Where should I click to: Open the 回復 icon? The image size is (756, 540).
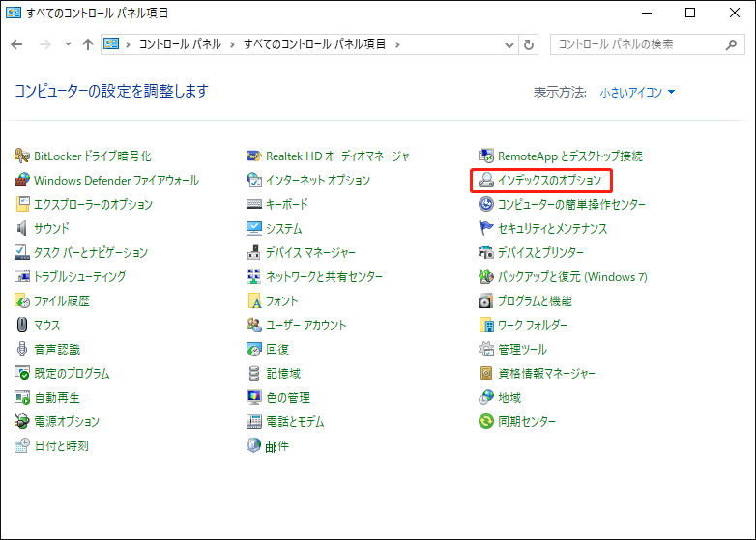coord(254,350)
